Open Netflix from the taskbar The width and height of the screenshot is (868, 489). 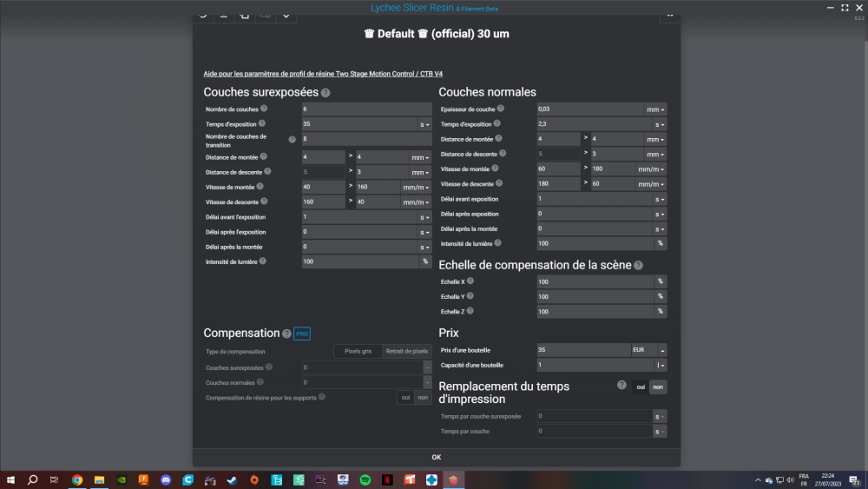(387, 480)
